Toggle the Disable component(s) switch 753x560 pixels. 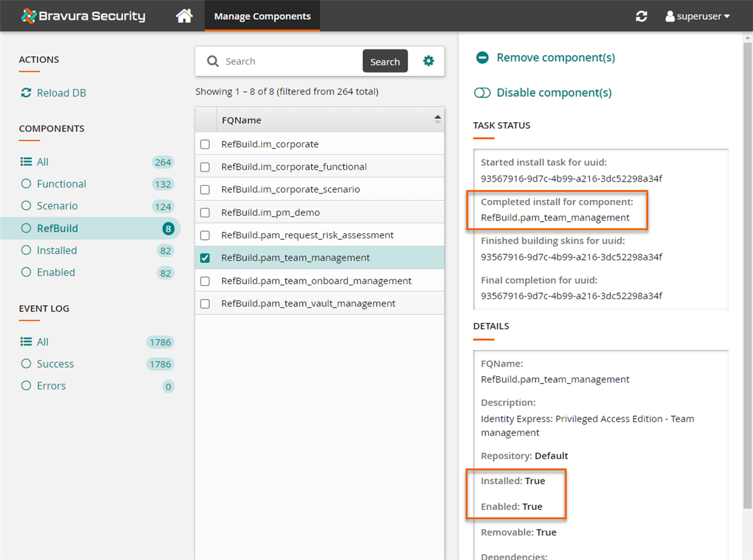482,93
